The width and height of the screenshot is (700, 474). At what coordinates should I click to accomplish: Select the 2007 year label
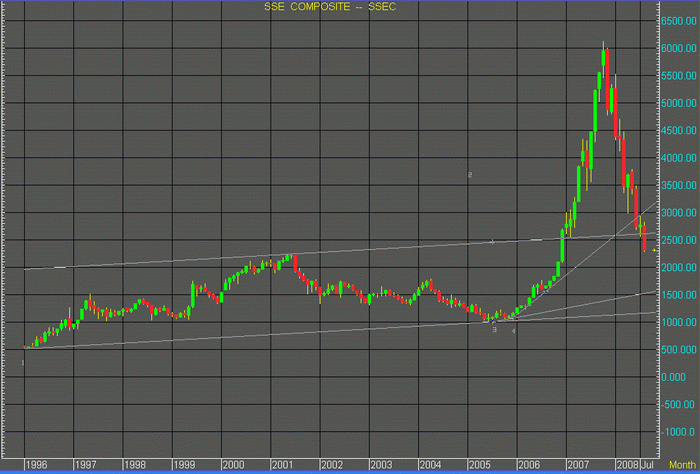coord(578,465)
